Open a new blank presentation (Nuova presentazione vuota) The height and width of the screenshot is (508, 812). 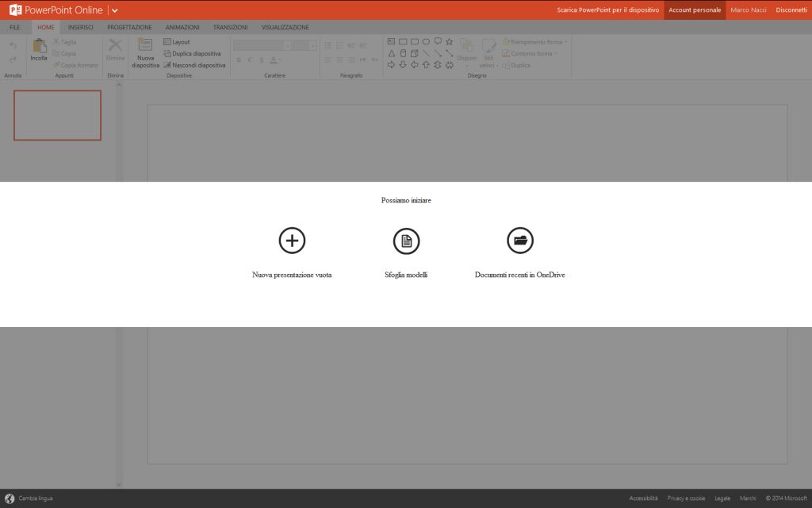[292, 240]
